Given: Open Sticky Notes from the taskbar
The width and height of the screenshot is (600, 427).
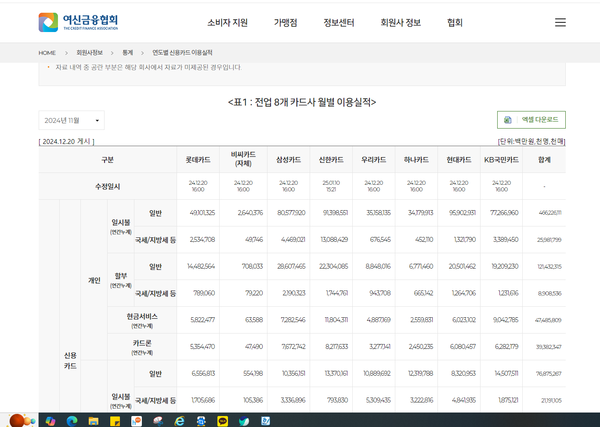Looking at the screenshot, I should coord(115,421).
